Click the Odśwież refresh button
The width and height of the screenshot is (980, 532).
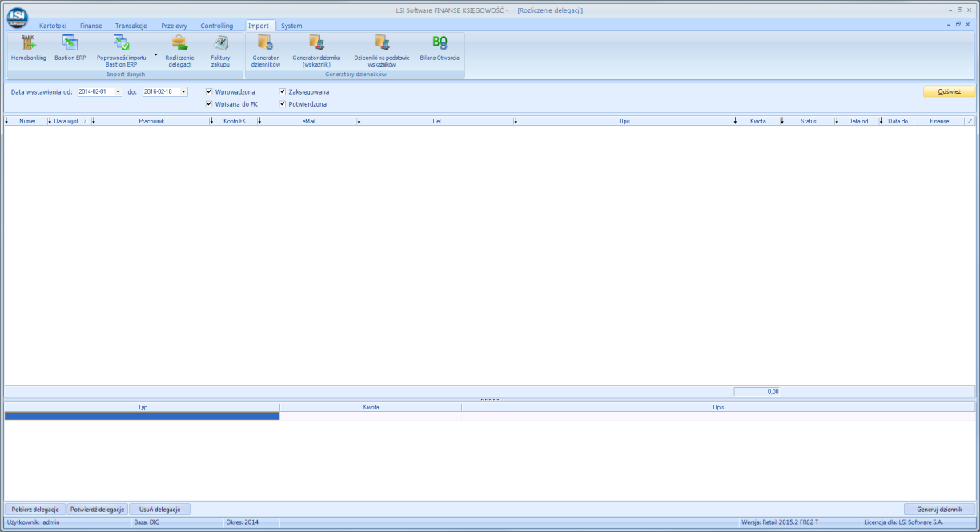[x=949, y=92]
